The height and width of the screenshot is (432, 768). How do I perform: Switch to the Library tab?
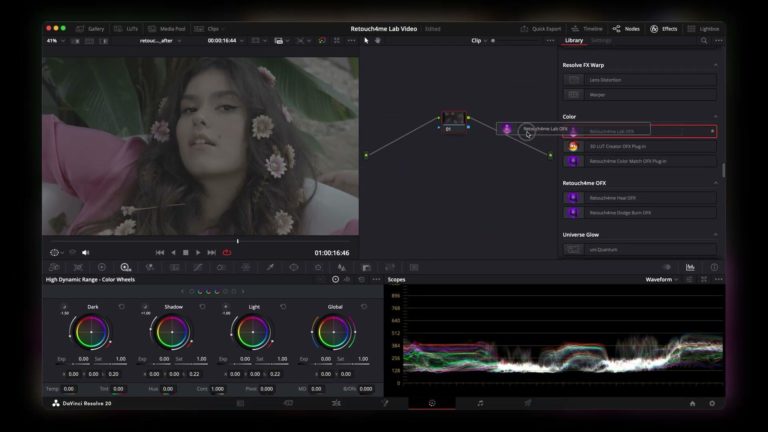click(x=574, y=41)
